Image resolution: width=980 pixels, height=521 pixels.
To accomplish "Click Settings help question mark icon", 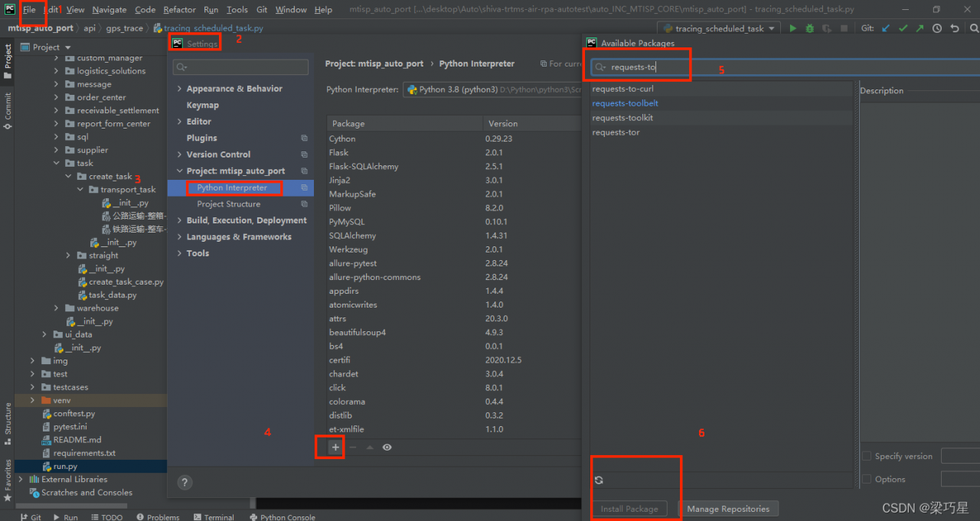I will [x=185, y=482].
